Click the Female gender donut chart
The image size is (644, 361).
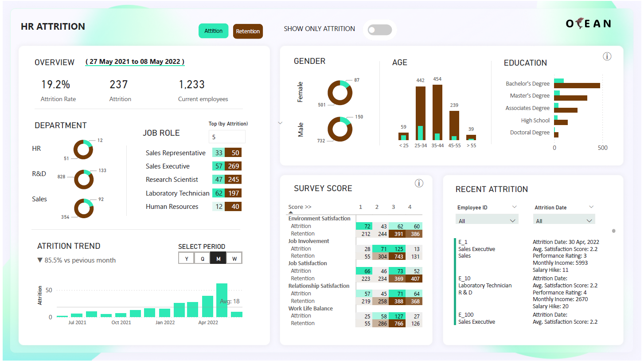(x=340, y=93)
